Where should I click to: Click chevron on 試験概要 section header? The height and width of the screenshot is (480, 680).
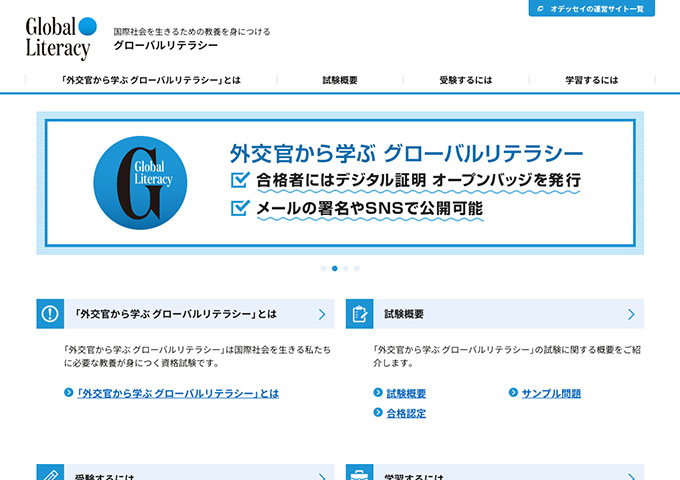[x=631, y=314]
